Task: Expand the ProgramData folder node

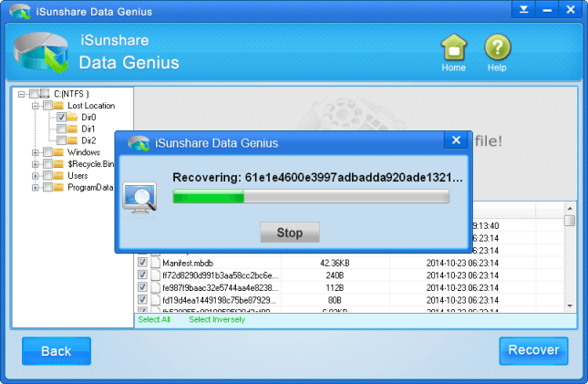Action: coord(36,187)
